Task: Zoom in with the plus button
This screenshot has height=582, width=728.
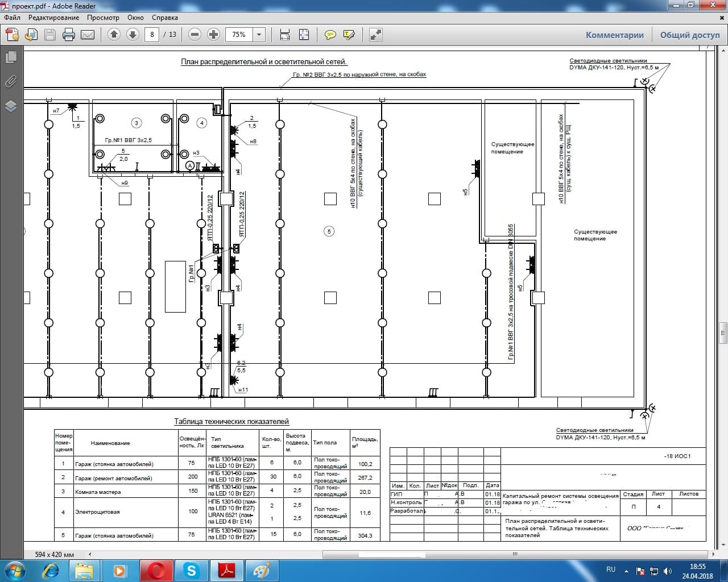Action: pos(213,35)
